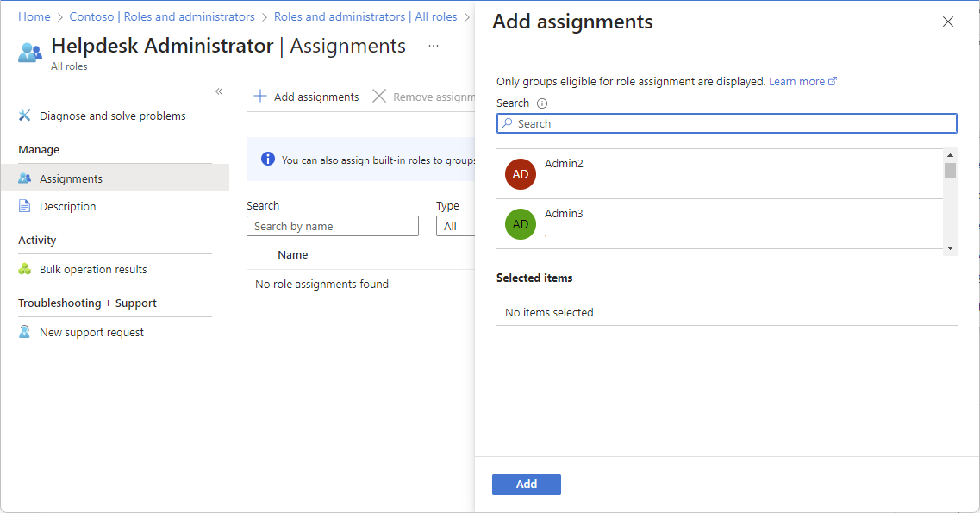Click Add assignments toolbar button
The image size is (980, 513).
pos(306,97)
